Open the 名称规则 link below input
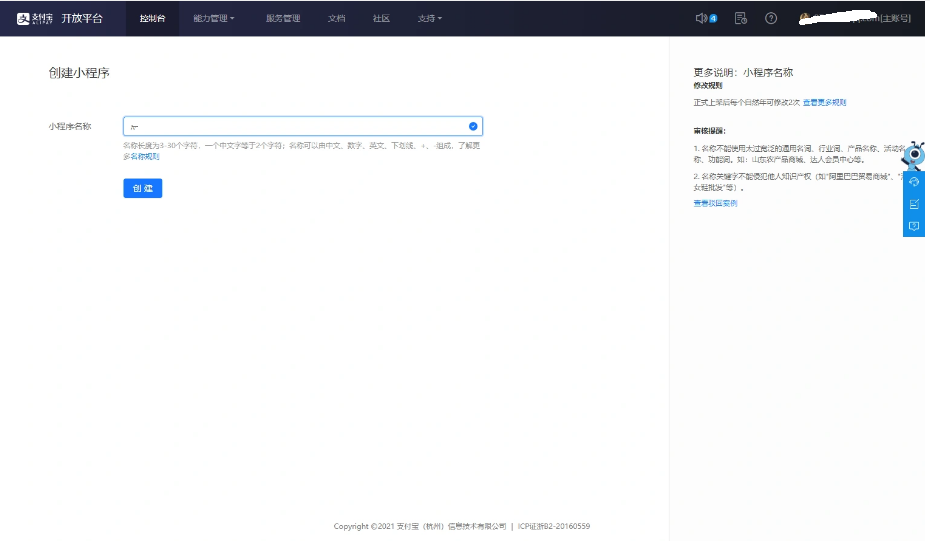Screen dimensions: 930x541 [145, 157]
